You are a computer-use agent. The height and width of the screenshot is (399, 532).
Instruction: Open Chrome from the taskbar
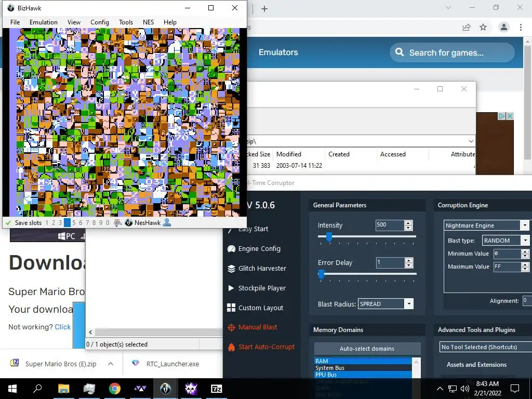pyautogui.click(x=114, y=389)
